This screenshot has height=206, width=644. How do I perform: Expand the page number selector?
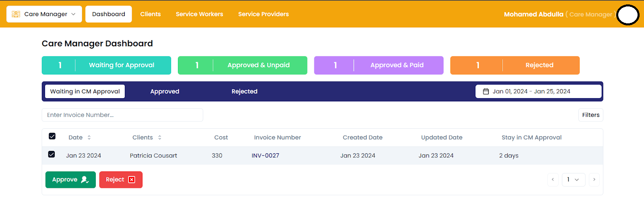(x=573, y=179)
